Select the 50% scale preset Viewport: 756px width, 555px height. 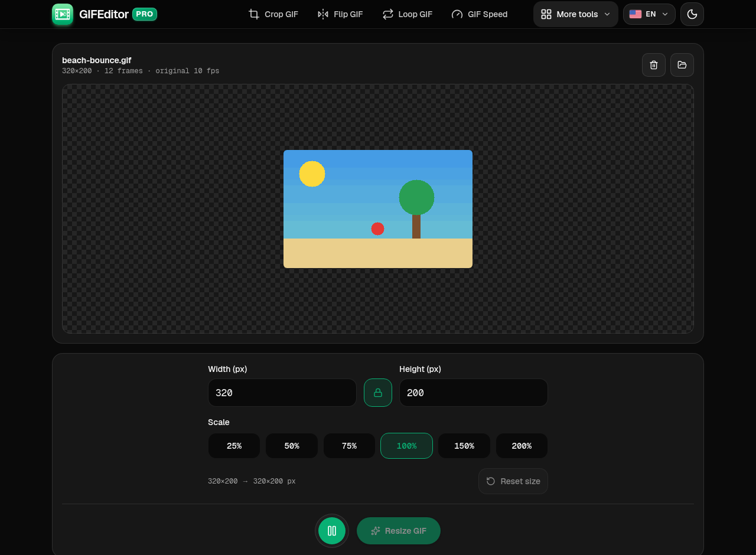pos(292,446)
